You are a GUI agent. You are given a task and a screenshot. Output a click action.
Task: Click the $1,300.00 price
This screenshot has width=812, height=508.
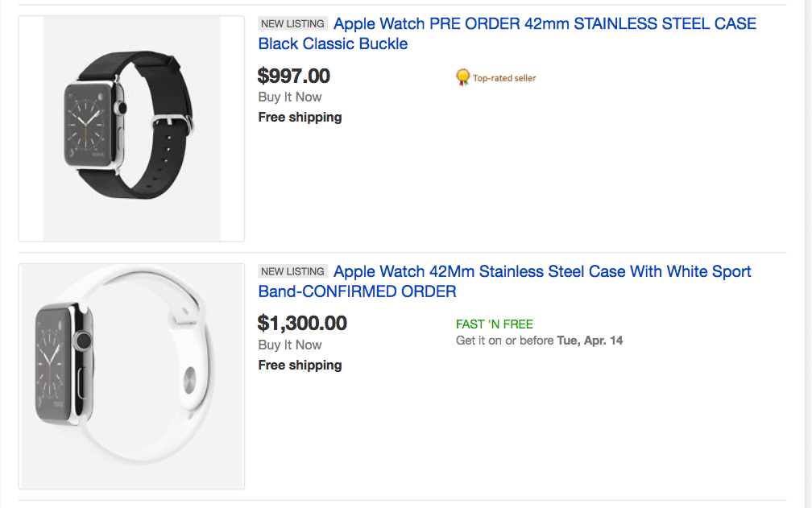(302, 324)
